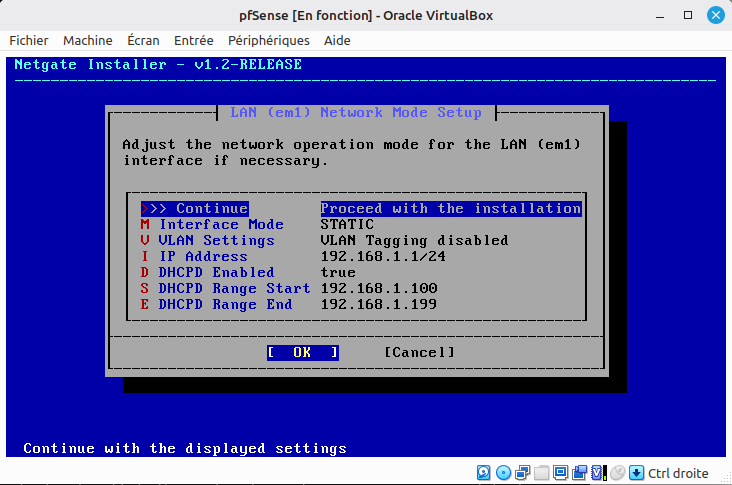Click the STATIC interface mode value
732x485 pixels.
pyautogui.click(x=347, y=225)
